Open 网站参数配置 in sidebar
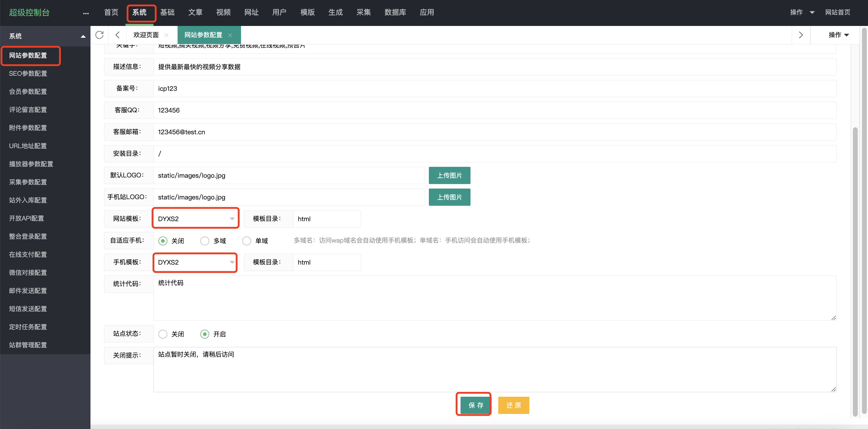868x429 pixels. click(28, 56)
